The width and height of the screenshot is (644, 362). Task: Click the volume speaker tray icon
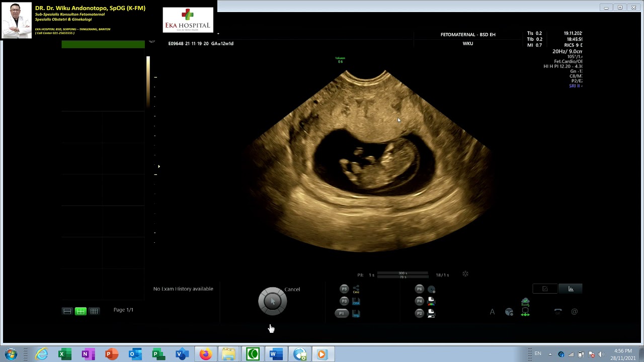601,354
